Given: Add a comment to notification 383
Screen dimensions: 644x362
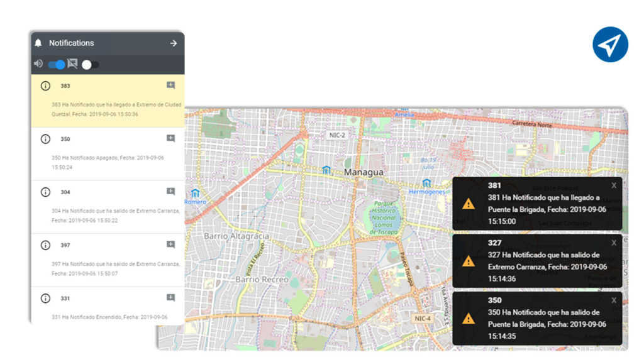Looking at the screenshot, I should click(171, 85).
